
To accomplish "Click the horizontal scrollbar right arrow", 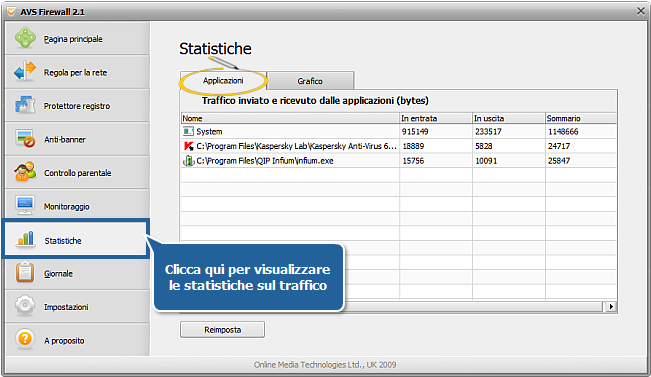I will [611, 307].
